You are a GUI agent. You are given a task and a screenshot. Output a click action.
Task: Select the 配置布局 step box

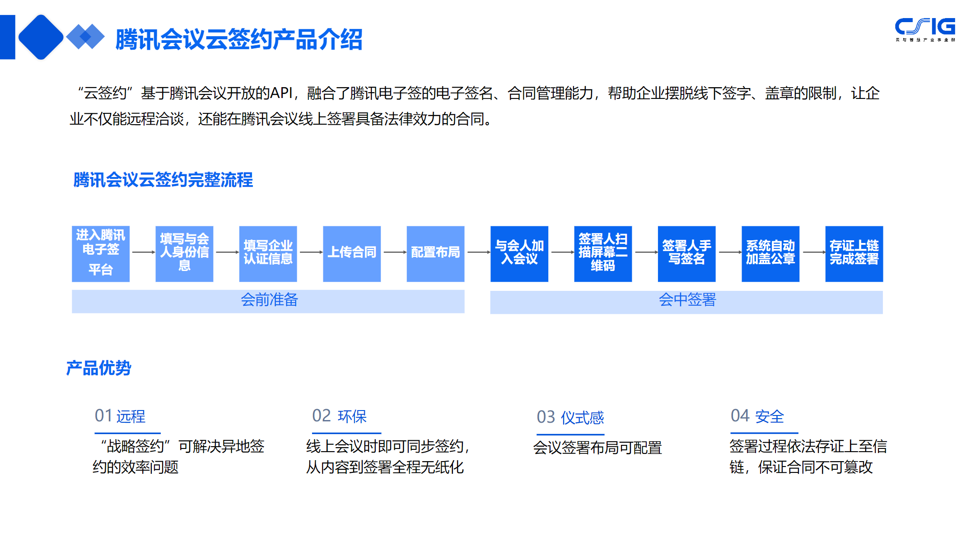point(436,254)
